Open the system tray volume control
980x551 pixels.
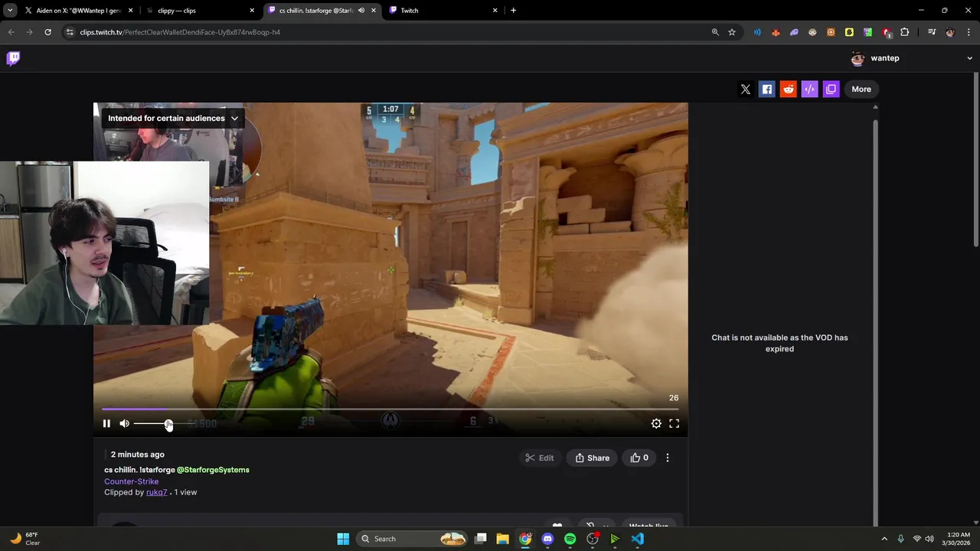tap(929, 539)
